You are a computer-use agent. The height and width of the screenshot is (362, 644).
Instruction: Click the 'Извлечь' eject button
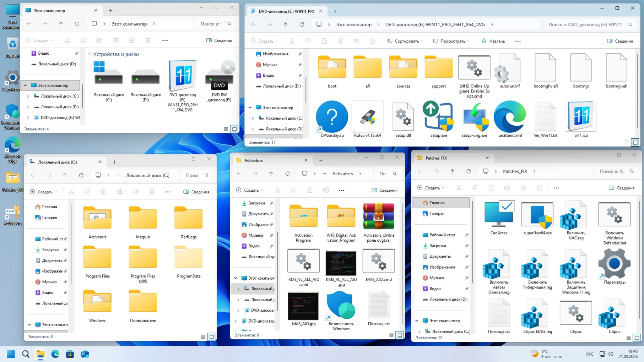point(493,41)
